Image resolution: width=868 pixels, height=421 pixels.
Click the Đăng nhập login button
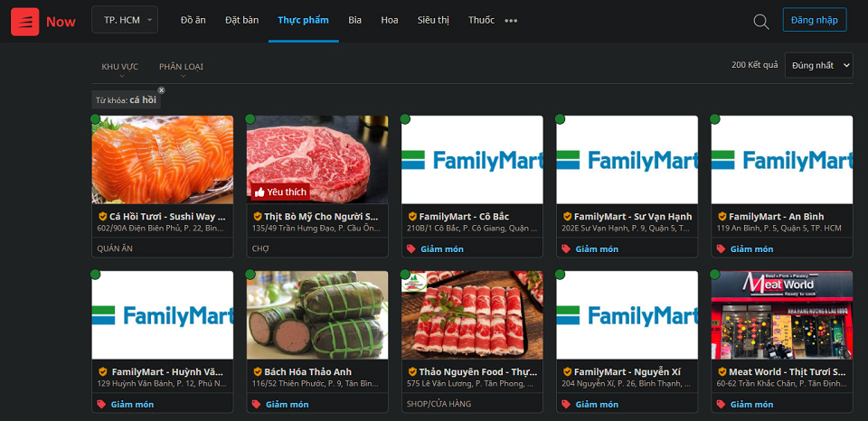(x=815, y=20)
